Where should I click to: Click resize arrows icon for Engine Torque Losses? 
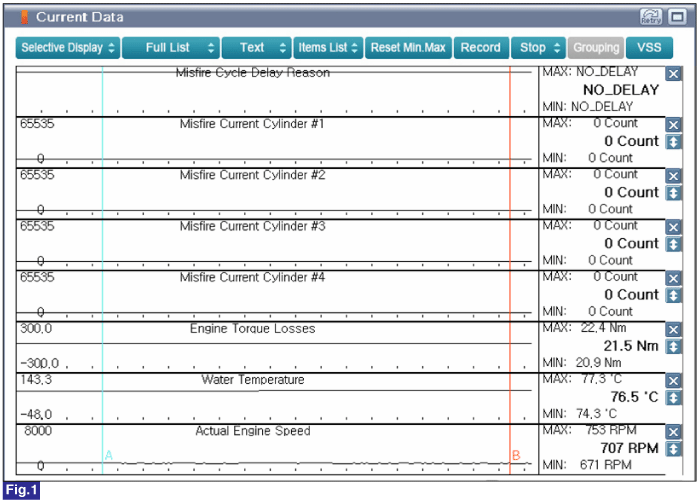(673, 347)
